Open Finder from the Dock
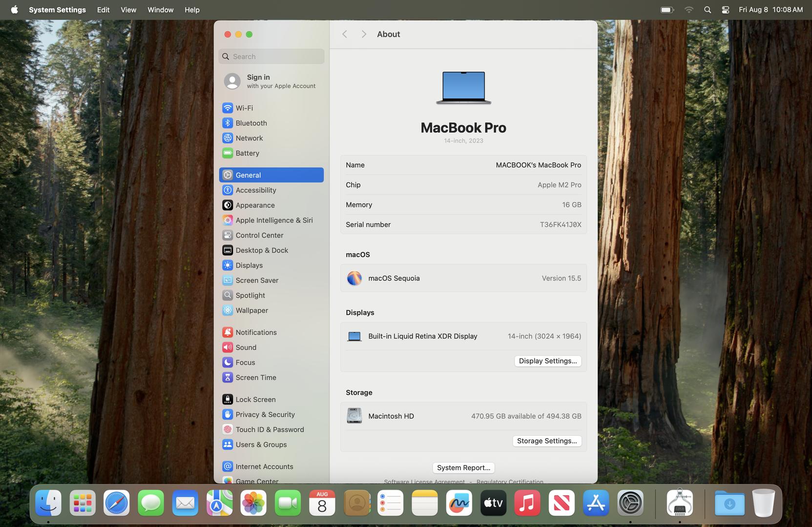 [48, 503]
